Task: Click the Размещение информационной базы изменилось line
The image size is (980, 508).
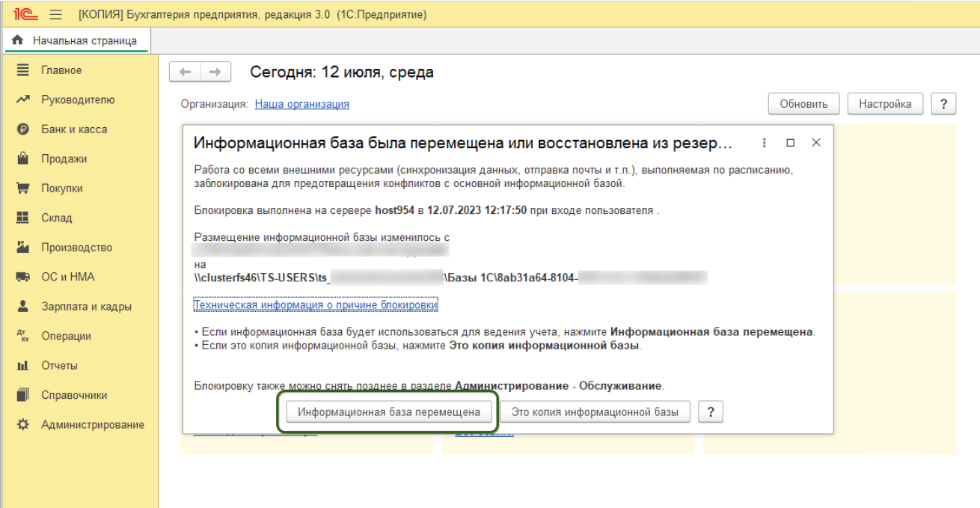Action: (322, 237)
